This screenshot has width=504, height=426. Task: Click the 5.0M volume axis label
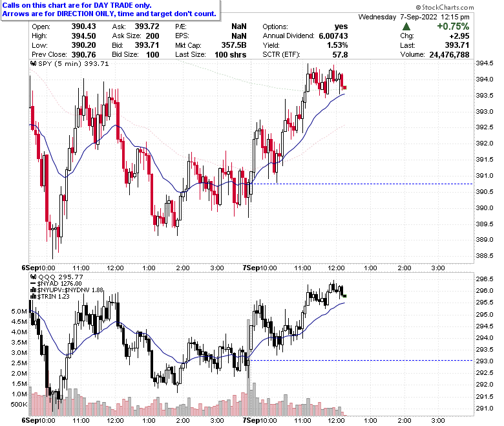coord(19,312)
